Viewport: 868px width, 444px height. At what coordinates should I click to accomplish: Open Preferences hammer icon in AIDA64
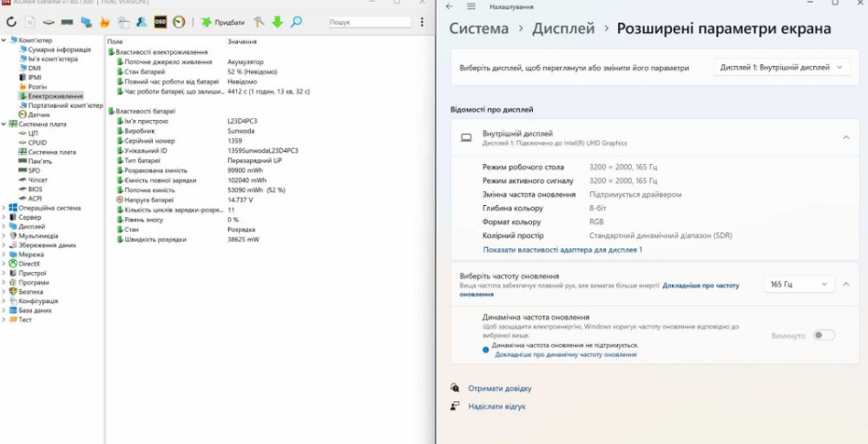click(x=259, y=23)
